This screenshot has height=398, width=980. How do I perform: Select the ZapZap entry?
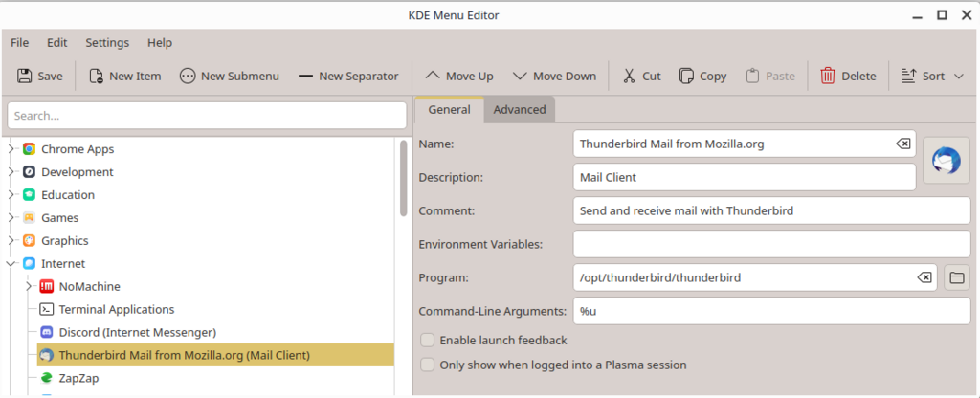click(x=78, y=378)
